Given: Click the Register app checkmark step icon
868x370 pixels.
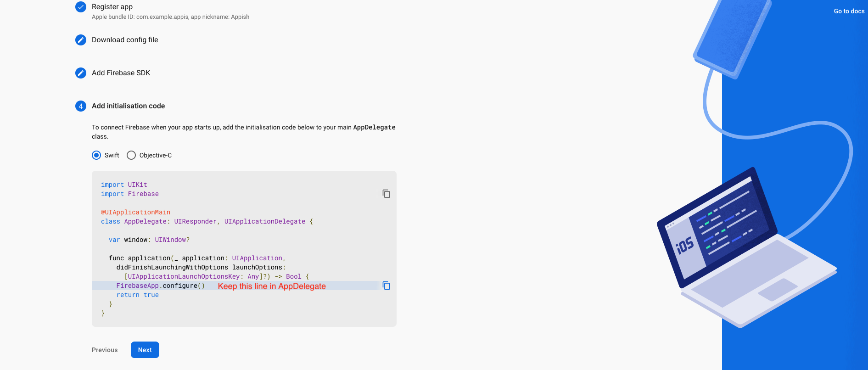Looking at the screenshot, I should tap(81, 7).
